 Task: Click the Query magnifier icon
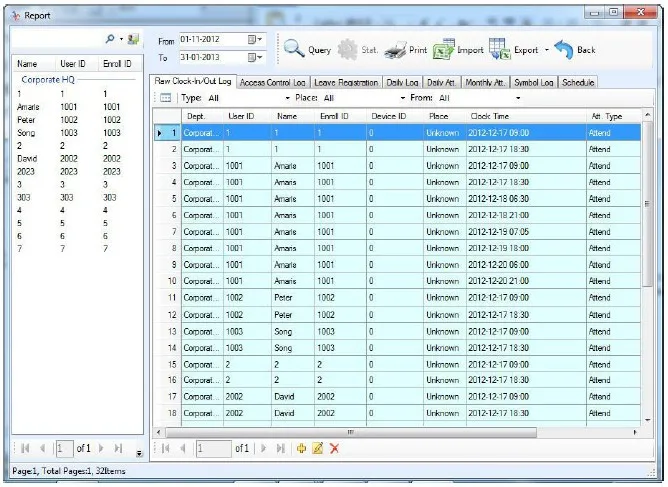294,49
